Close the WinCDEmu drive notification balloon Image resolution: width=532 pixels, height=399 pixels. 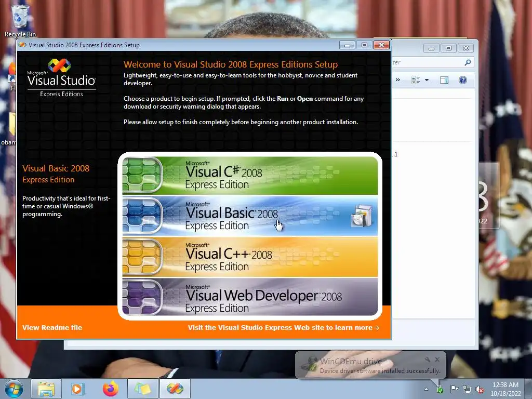pos(437,360)
